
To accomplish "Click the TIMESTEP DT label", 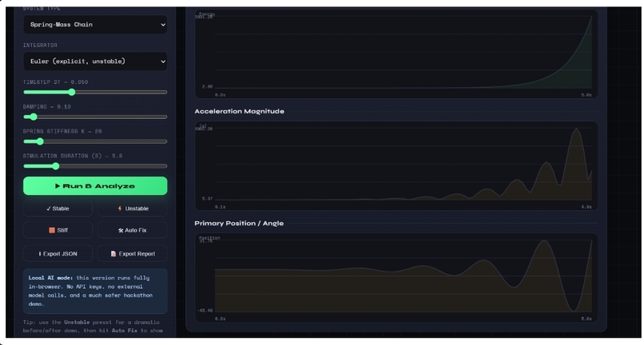I will (55, 82).
